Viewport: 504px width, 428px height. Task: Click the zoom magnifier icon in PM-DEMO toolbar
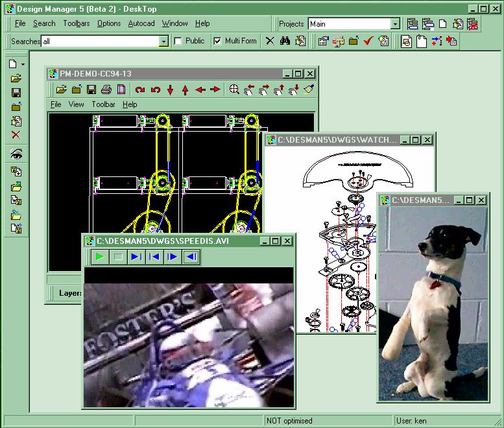[234, 89]
